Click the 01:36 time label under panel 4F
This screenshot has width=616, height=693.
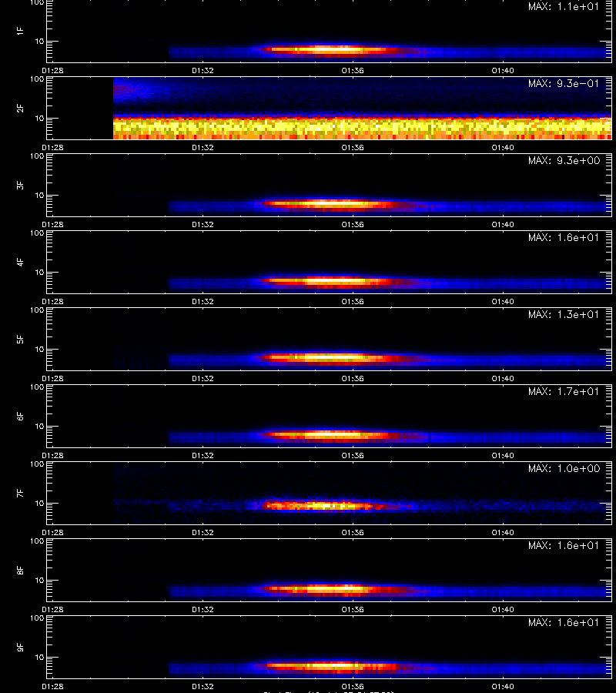point(353,301)
